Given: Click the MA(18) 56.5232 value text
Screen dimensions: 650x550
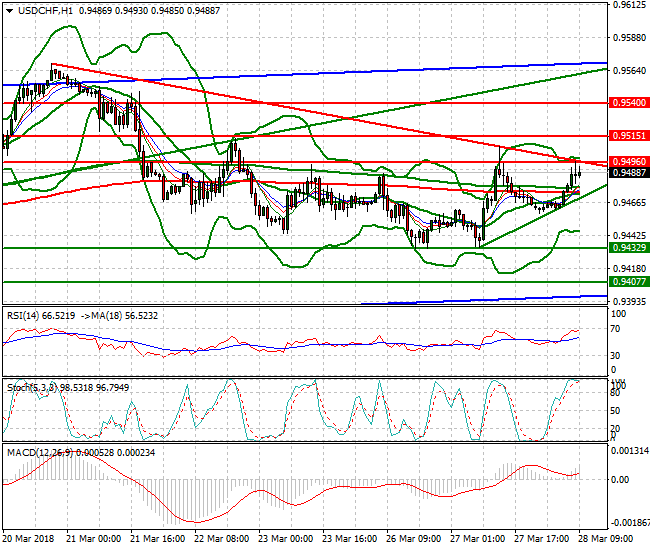Looking at the screenshot, I should (124, 316).
